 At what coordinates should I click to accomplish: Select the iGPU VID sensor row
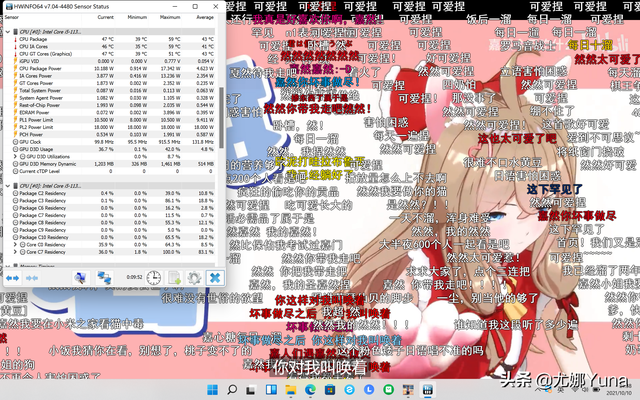click(x=109, y=61)
